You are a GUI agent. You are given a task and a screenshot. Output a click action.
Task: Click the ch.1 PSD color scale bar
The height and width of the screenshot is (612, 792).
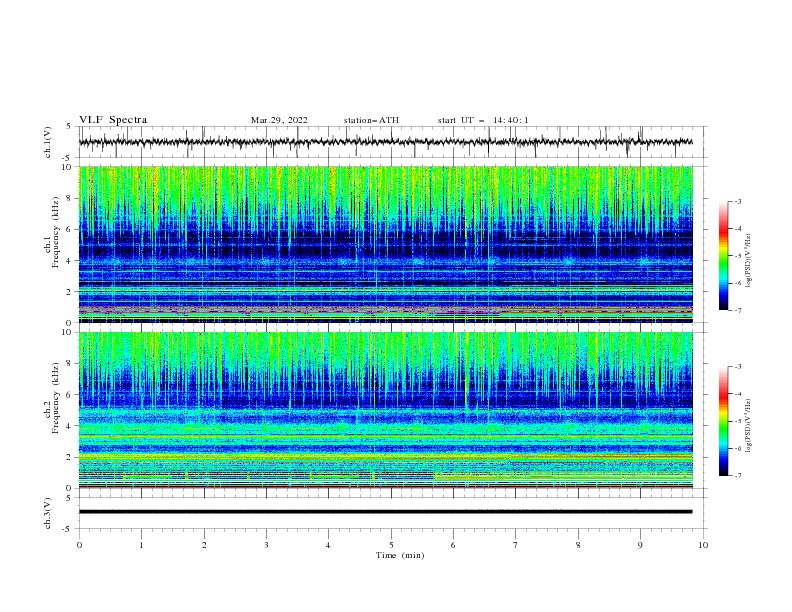[x=723, y=256]
